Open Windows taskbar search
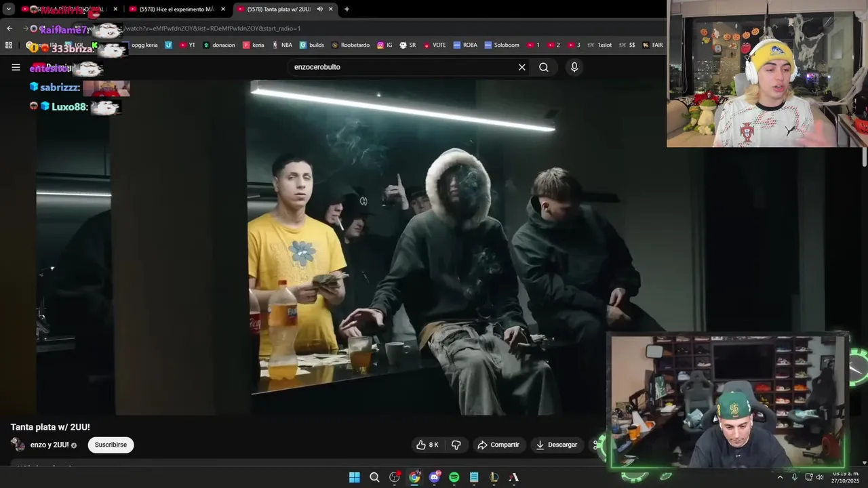 (374, 477)
